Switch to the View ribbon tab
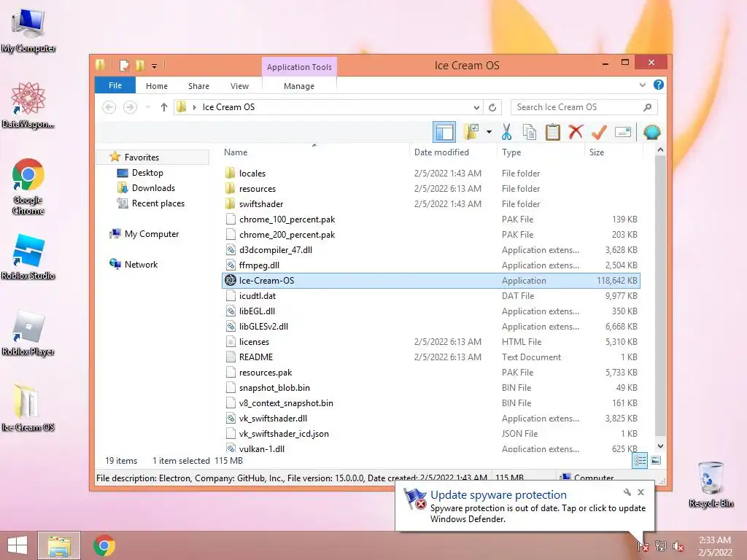This screenshot has width=747, height=560. tap(239, 86)
